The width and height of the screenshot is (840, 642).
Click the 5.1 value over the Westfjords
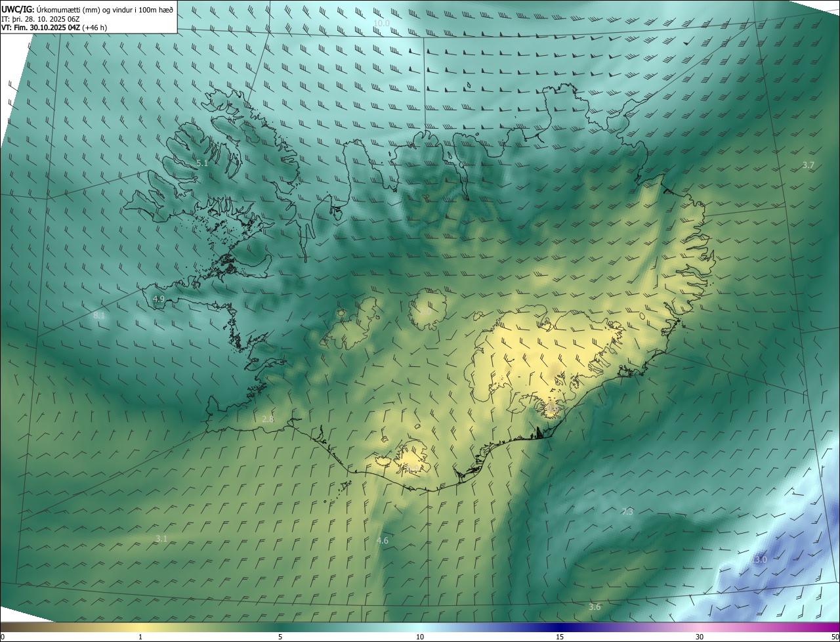point(202,163)
